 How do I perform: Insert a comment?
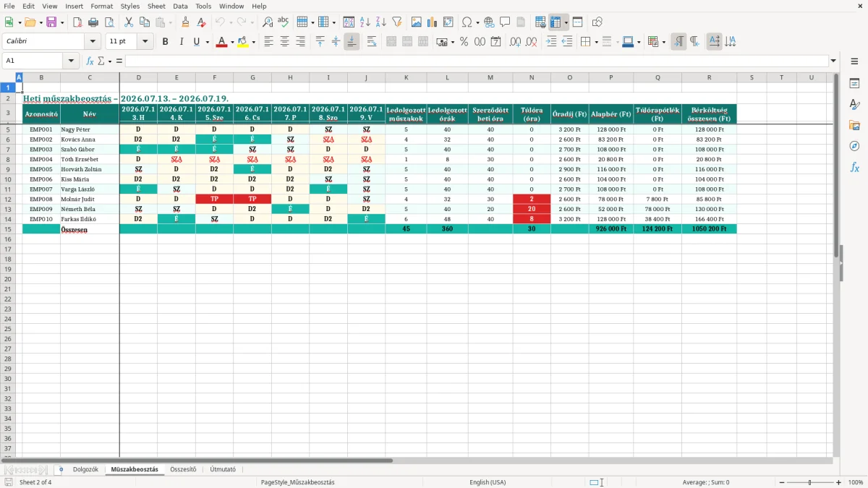(x=505, y=22)
